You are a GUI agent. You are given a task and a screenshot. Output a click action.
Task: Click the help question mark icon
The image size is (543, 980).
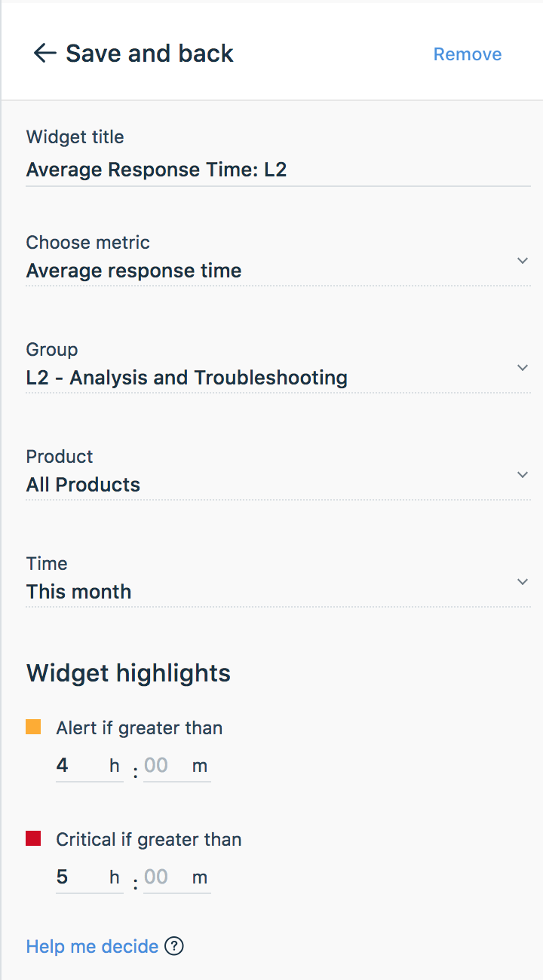click(x=174, y=946)
